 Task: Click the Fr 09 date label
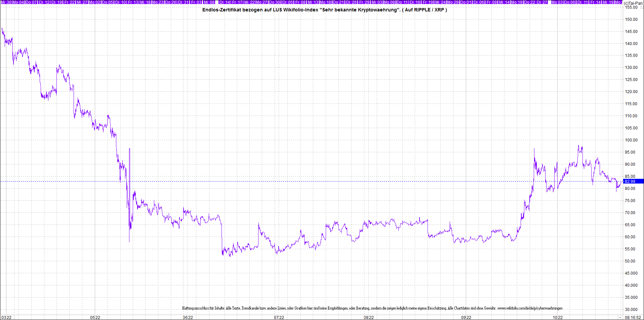491,2
